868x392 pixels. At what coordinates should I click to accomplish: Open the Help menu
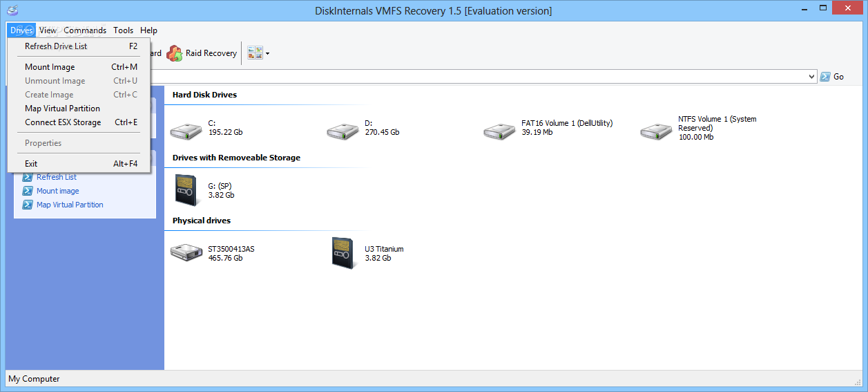(148, 30)
